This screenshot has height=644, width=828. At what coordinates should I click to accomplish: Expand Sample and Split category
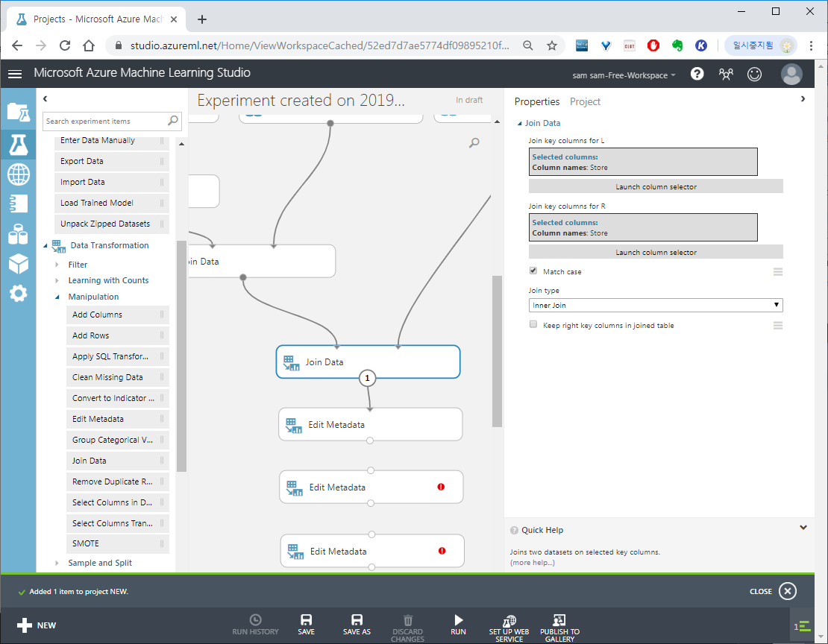[x=57, y=563]
